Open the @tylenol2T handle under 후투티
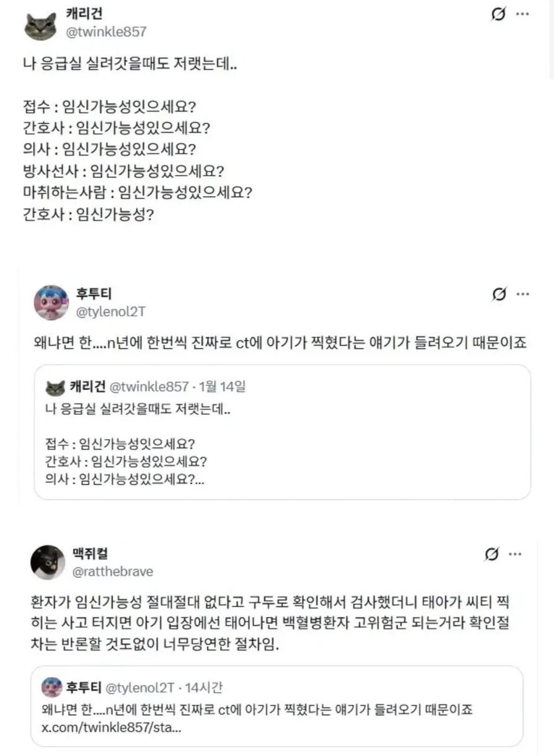Image resolution: width=558 pixels, height=756 pixels. tap(110, 312)
